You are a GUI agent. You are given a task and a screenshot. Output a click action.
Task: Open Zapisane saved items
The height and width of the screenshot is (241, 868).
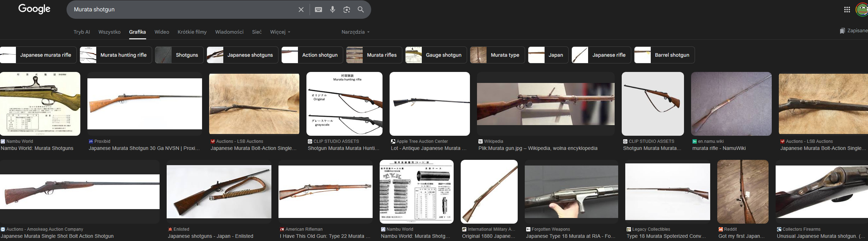[853, 31]
